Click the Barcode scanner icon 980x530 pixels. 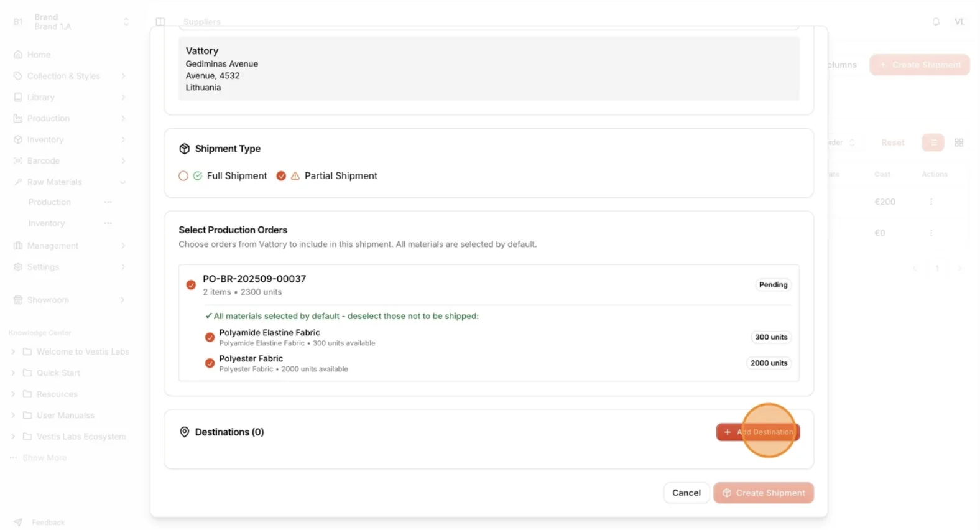[18, 160]
